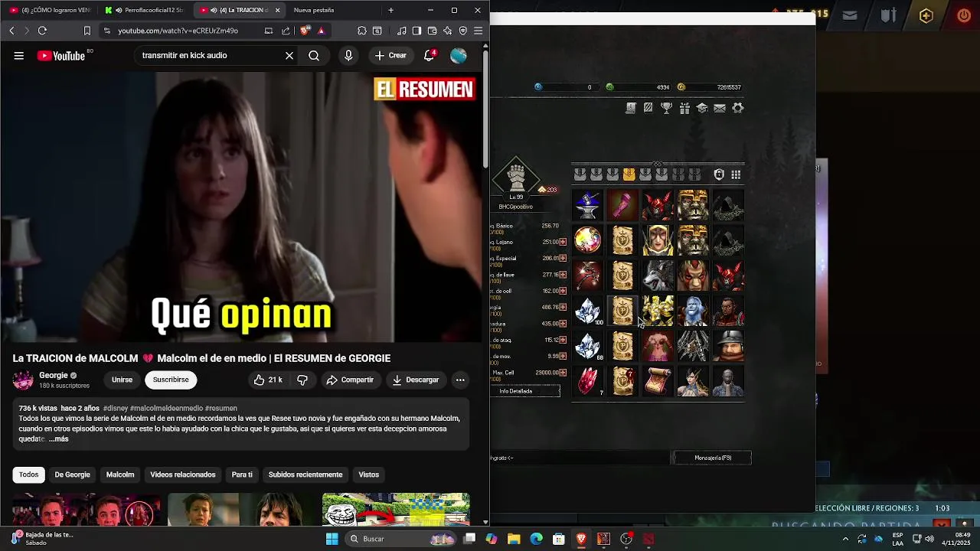This screenshot has width=980, height=551.
Task: Open File Explorer from the taskbar
Action: (514, 539)
